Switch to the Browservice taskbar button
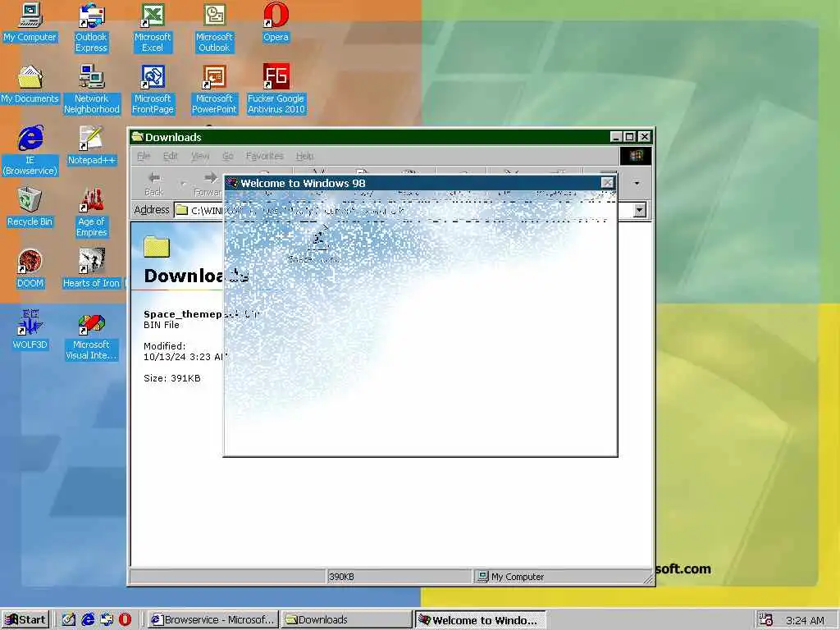 click(x=213, y=620)
